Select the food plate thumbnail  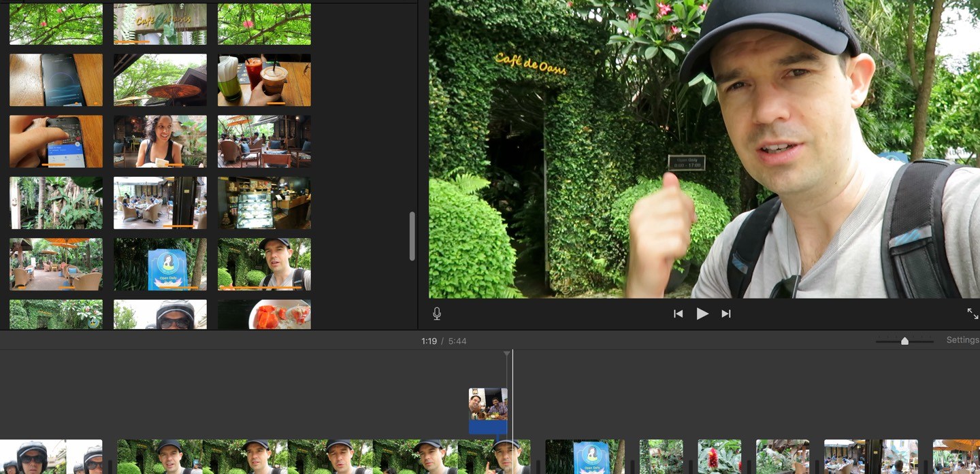[x=264, y=314]
